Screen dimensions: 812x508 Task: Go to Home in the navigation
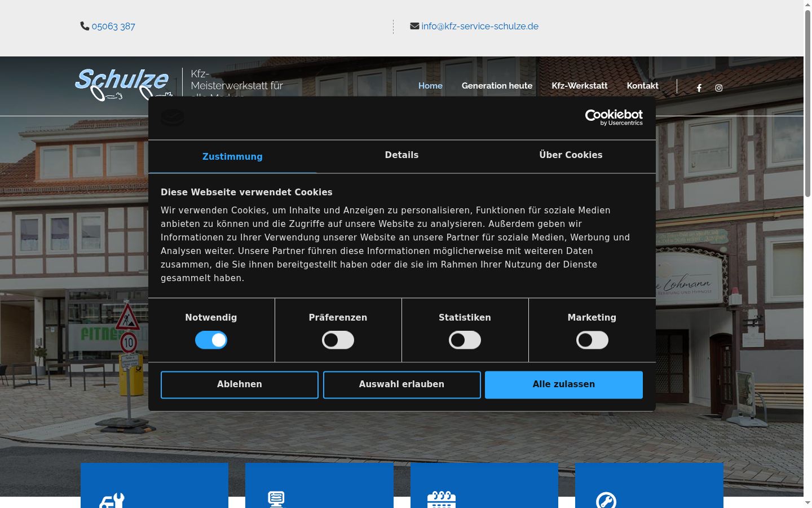pos(430,86)
